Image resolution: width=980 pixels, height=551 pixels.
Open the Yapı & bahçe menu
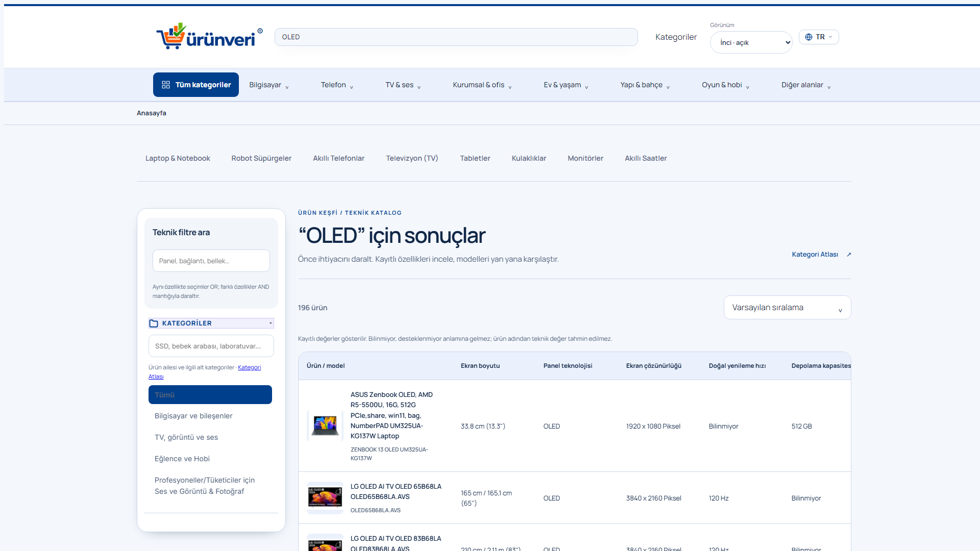point(645,85)
